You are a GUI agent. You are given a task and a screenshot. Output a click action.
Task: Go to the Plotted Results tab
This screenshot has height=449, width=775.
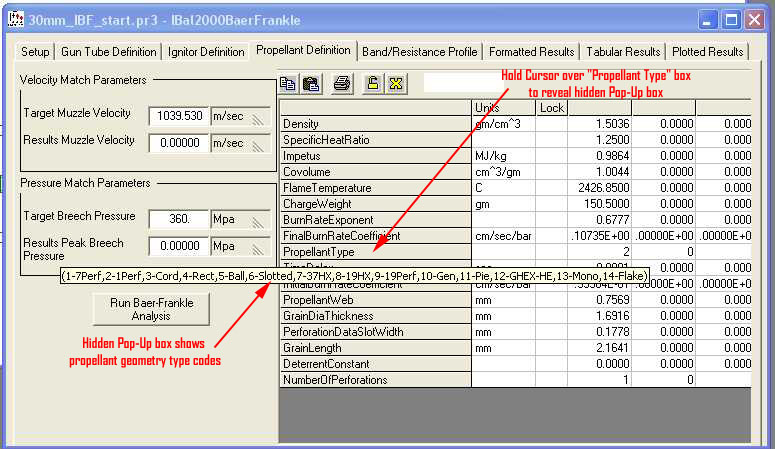708,52
